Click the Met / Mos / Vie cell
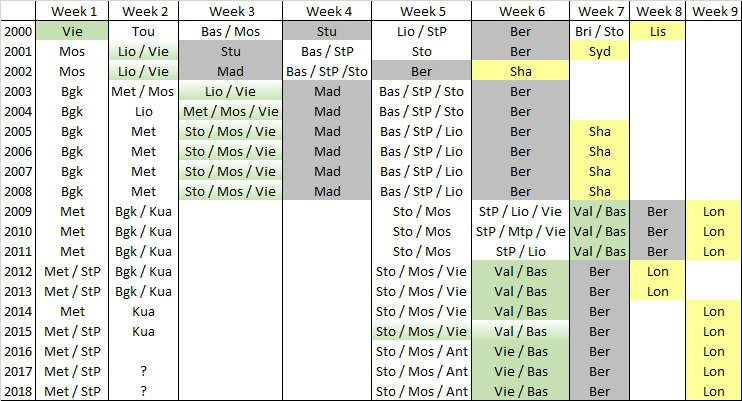The image size is (742, 401). pos(230,111)
